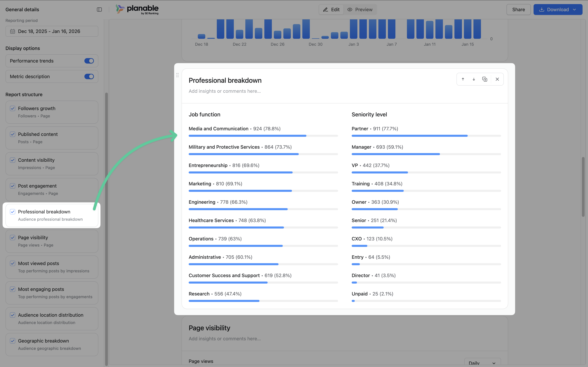Open the Download dropdown menu

point(575,10)
